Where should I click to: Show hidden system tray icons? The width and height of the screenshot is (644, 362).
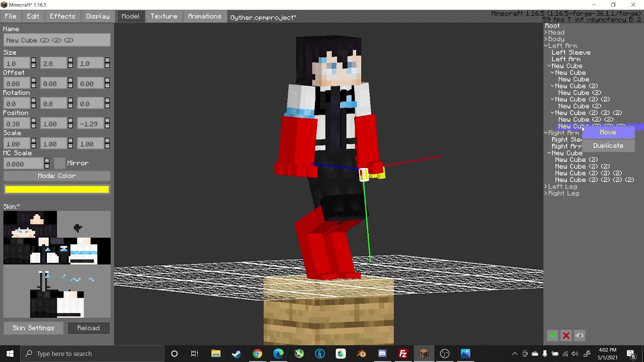tap(514, 353)
